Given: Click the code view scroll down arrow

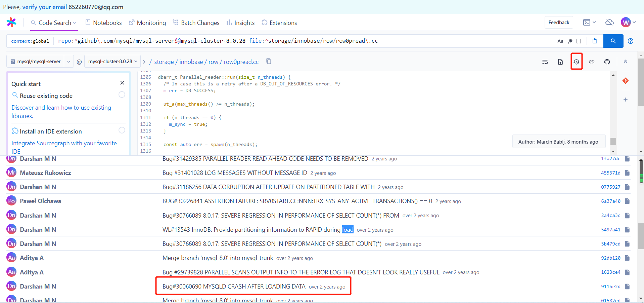Looking at the screenshot, I should click(613, 152).
